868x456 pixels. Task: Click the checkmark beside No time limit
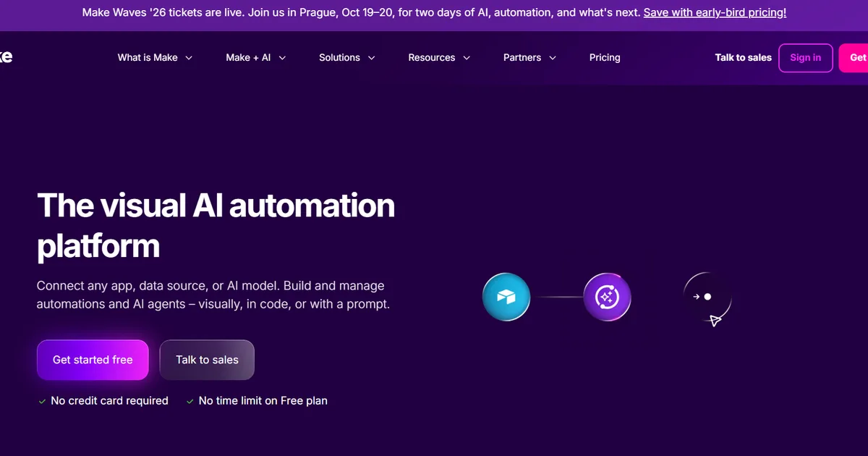click(190, 401)
